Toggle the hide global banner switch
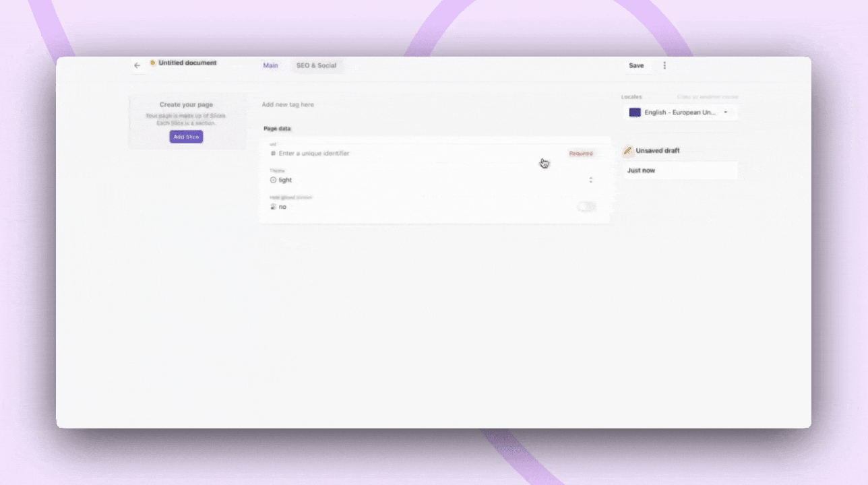The height and width of the screenshot is (485, 868). pyautogui.click(x=586, y=207)
